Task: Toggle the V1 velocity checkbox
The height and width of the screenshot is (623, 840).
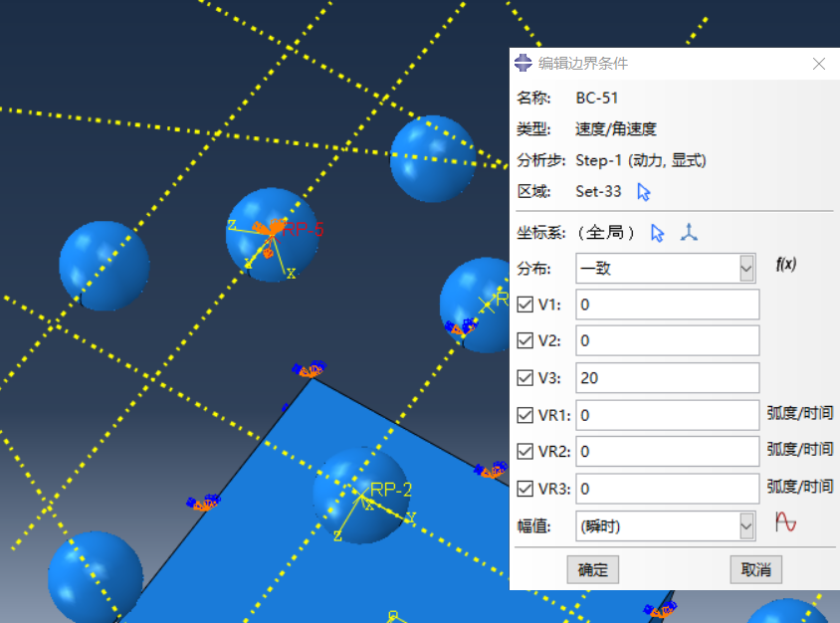Action: point(525,305)
